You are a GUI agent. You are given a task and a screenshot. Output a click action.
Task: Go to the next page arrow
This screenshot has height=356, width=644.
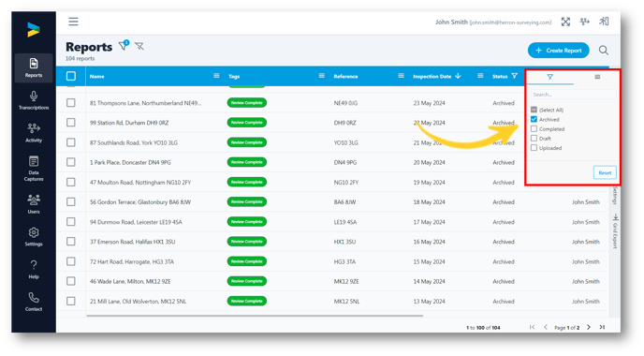(589, 327)
